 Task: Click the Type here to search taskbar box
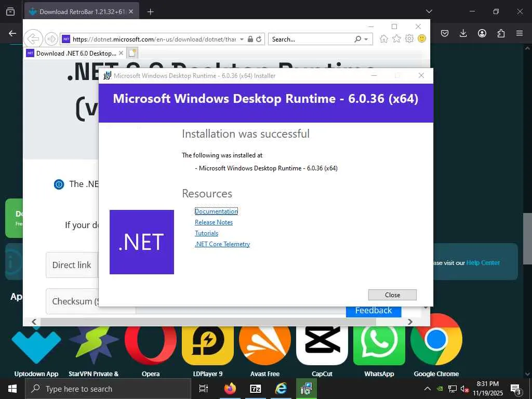[108, 389]
